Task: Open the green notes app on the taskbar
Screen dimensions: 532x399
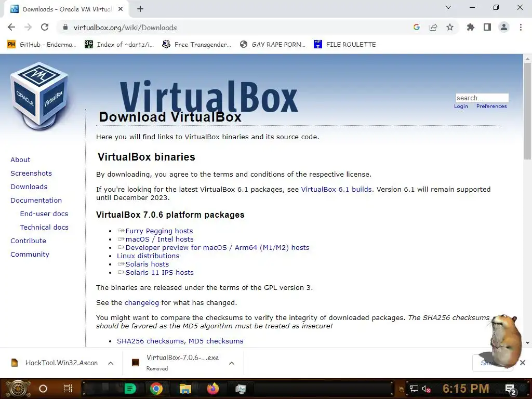Action: pos(130,389)
